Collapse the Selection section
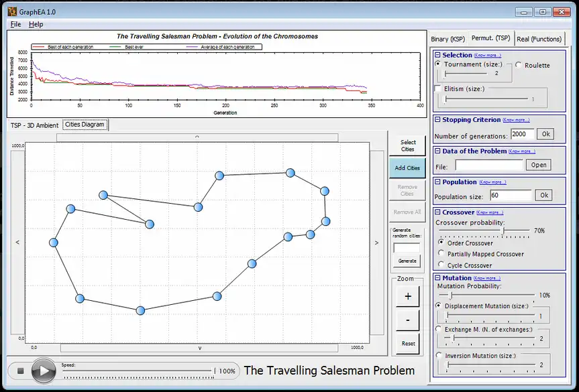Screen dimensions: 579x392 [437, 55]
